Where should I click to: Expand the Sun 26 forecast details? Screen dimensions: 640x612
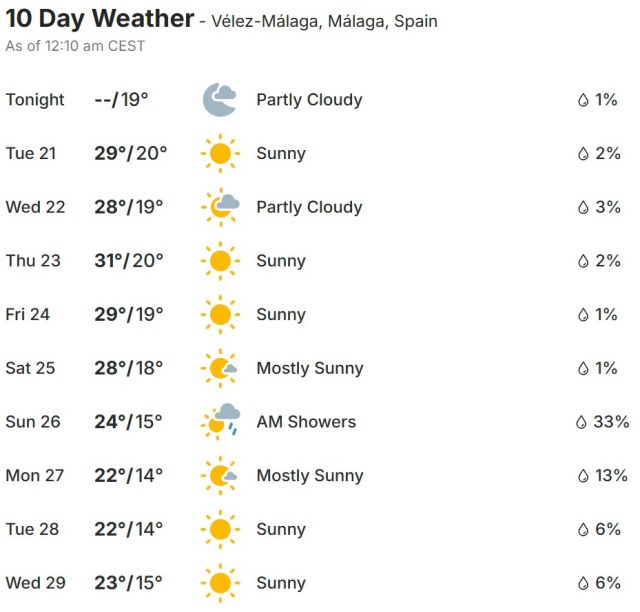pyautogui.click(x=33, y=422)
